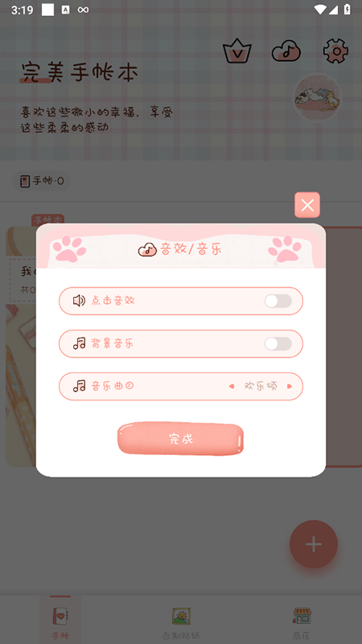Viewport: 362px width, 644px height.
Task: Tap the 手帐·0 counter chip
Action: click(42, 181)
